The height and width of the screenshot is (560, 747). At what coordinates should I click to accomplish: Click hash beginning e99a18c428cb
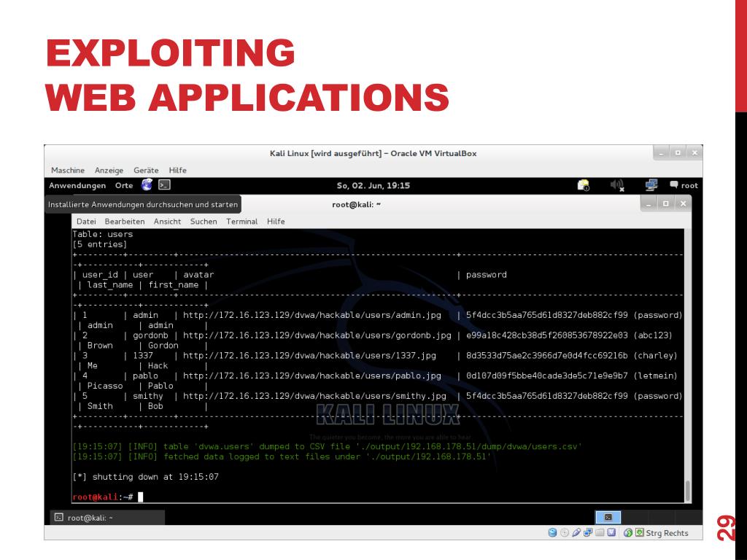547,335
